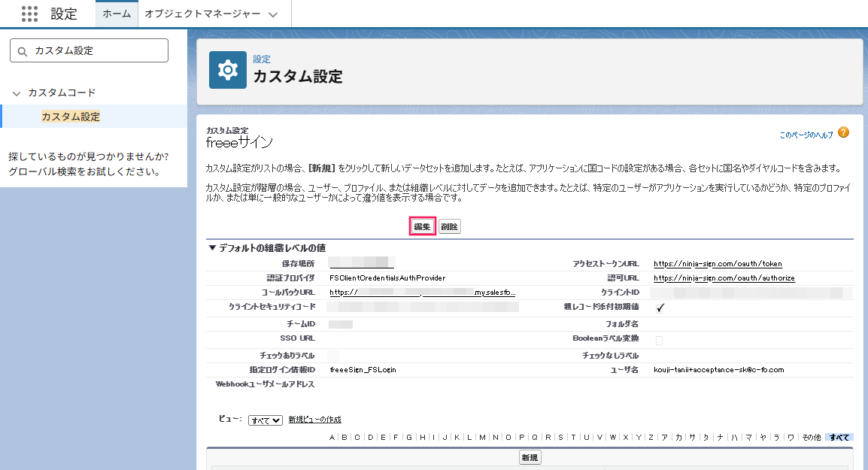The image size is (868, 470).
Task: Click the アクセストークンURL field label
Action: (605, 263)
